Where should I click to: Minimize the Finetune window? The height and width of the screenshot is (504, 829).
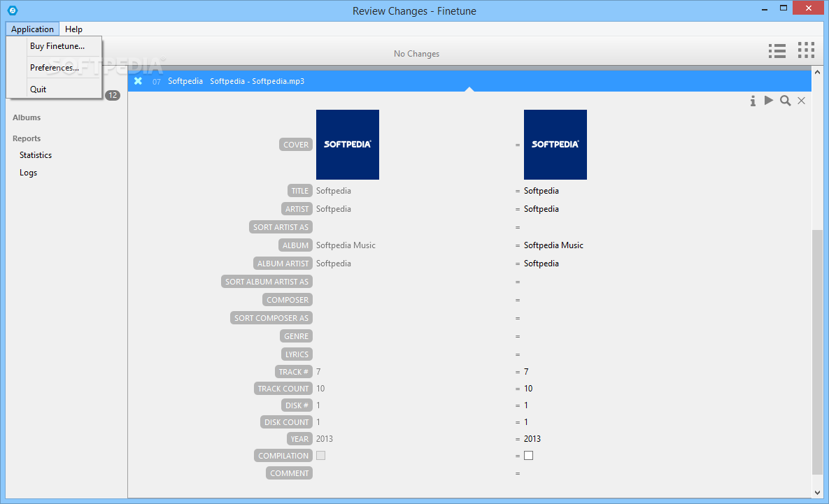(x=765, y=9)
